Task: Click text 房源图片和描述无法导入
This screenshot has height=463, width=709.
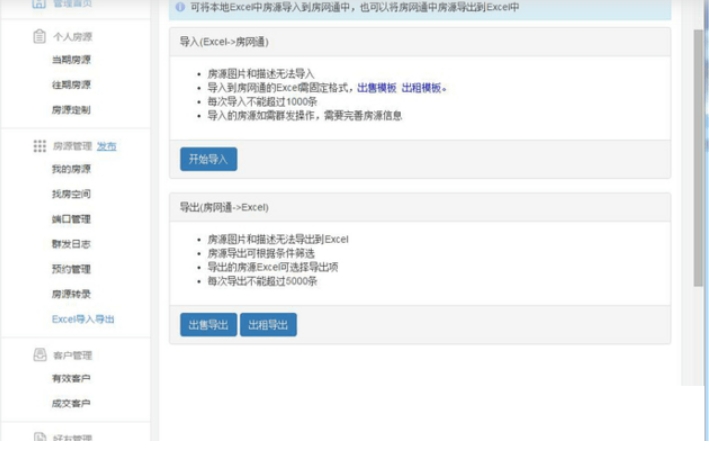Action: tap(261, 74)
